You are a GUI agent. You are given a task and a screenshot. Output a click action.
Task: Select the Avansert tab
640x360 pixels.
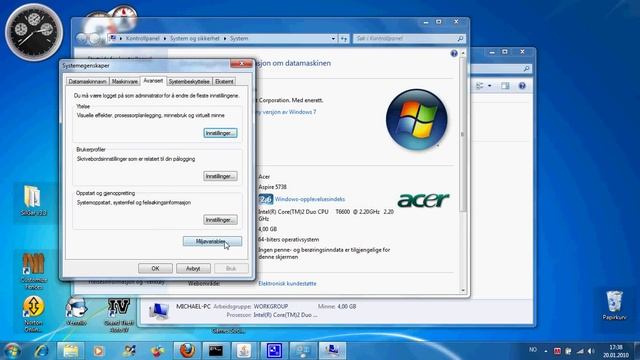[153, 81]
